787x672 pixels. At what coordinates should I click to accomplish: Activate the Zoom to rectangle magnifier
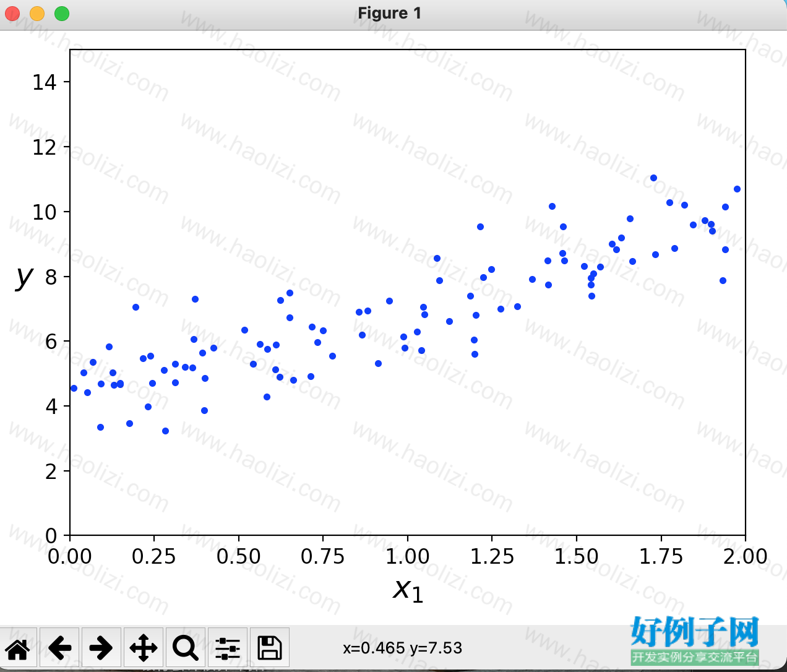[x=185, y=648]
